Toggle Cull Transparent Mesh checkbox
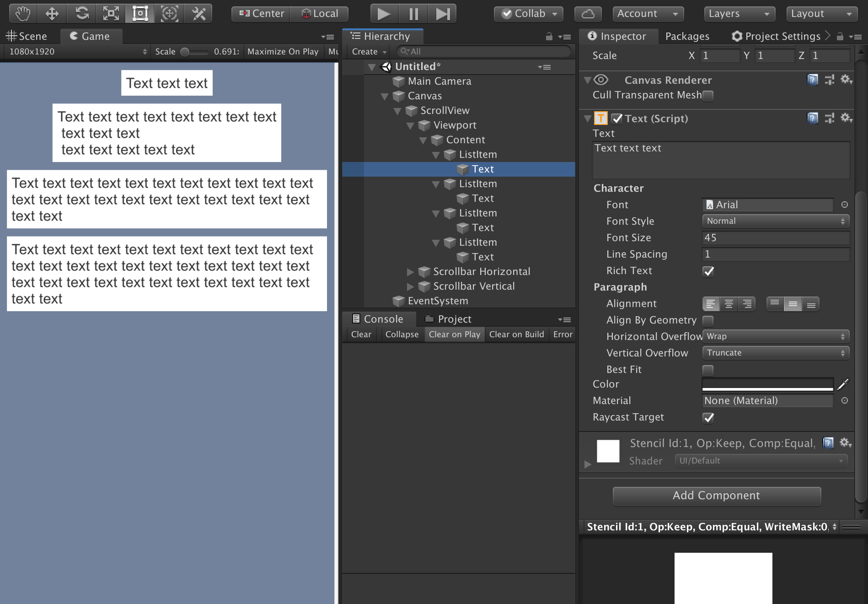The image size is (868, 604). tap(708, 95)
